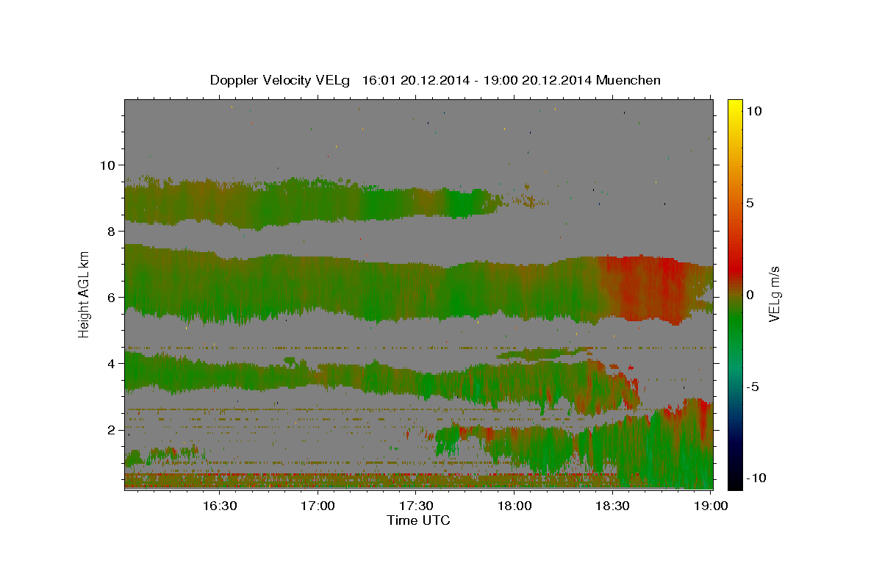This screenshot has height=588, width=882.
Task: Click the 18:00 time tick label
Action: click(514, 506)
